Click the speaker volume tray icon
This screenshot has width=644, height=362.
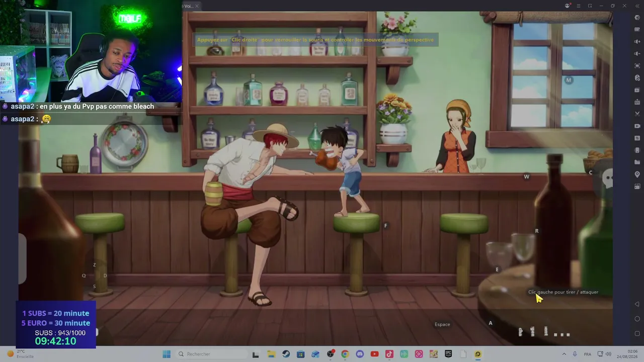click(x=608, y=354)
